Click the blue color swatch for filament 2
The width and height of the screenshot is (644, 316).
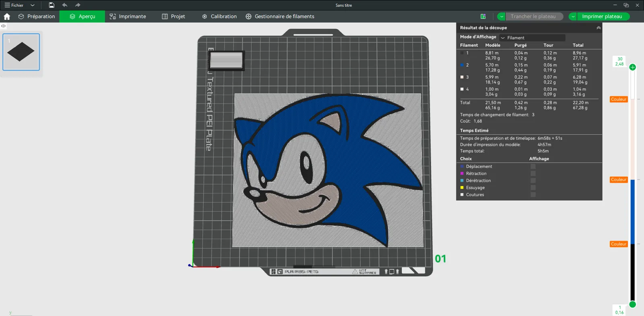462,65
